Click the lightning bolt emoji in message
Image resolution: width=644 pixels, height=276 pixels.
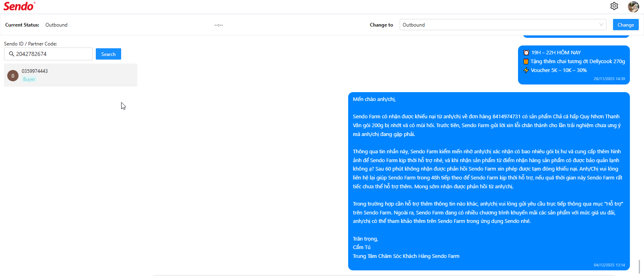(526, 70)
